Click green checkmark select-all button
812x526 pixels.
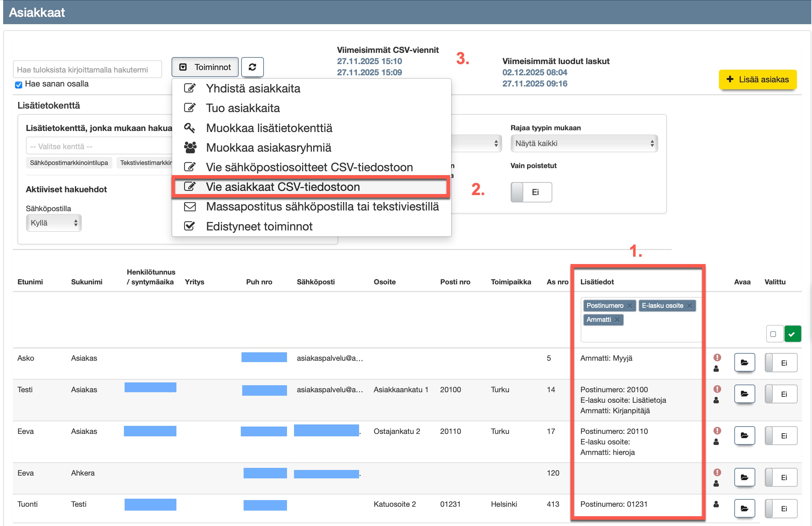click(792, 334)
